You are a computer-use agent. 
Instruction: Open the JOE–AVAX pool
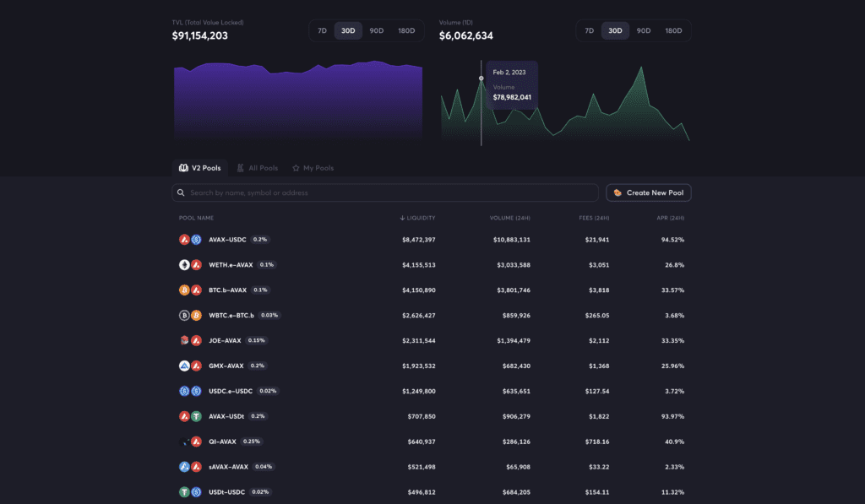click(x=432, y=341)
